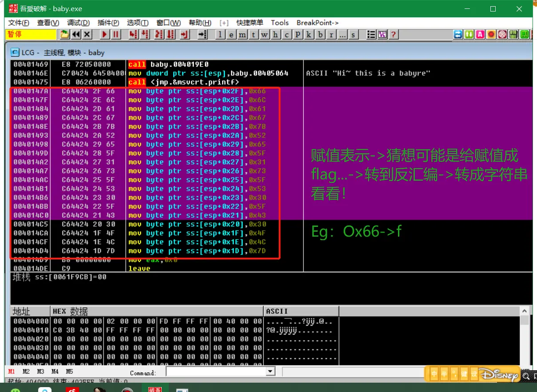Open the BreakPoint-> menu
Viewport: 537px width, 392px height.
coord(318,23)
